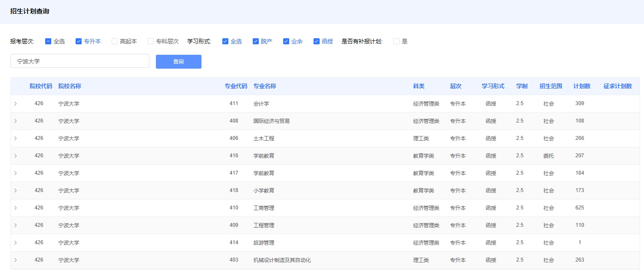Click 理工类 in the 土木工程 row

(421, 138)
